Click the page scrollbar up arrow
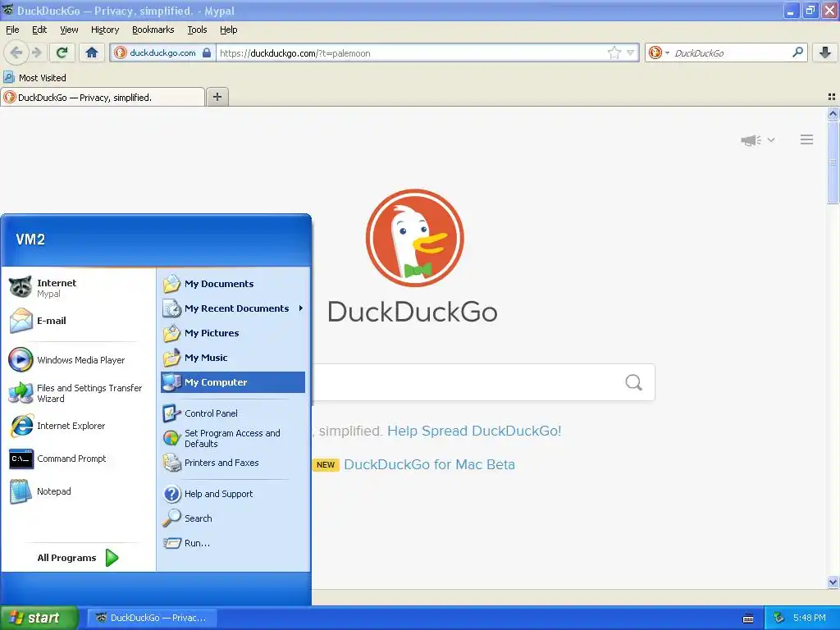Image resolution: width=840 pixels, height=630 pixels. click(x=833, y=113)
